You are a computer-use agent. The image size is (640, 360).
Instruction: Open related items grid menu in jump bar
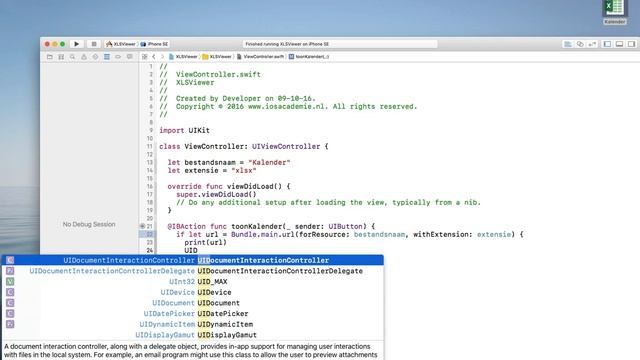coord(144,57)
